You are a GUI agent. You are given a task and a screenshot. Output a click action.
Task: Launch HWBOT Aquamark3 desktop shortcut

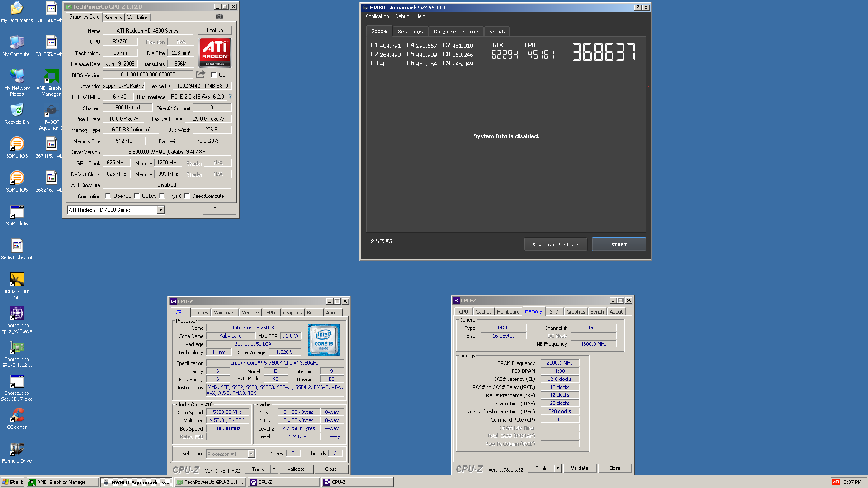click(x=51, y=117)
